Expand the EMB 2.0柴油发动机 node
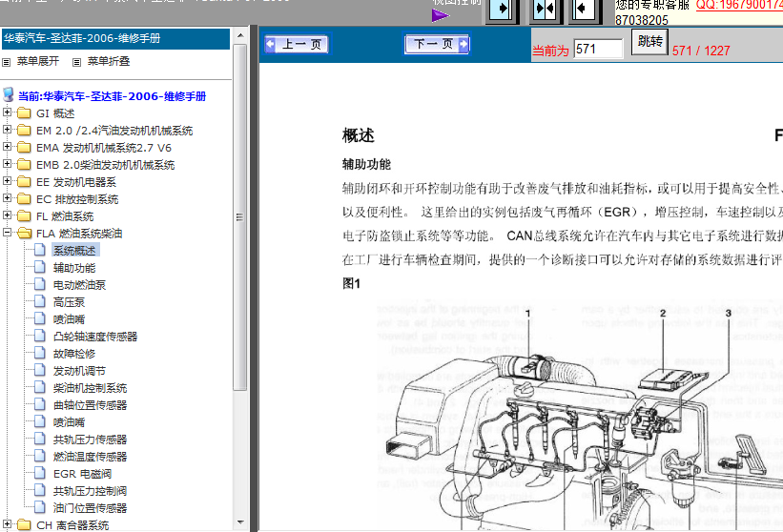The image size is (783, 532). pyautogui.click(x=7, y=164)
